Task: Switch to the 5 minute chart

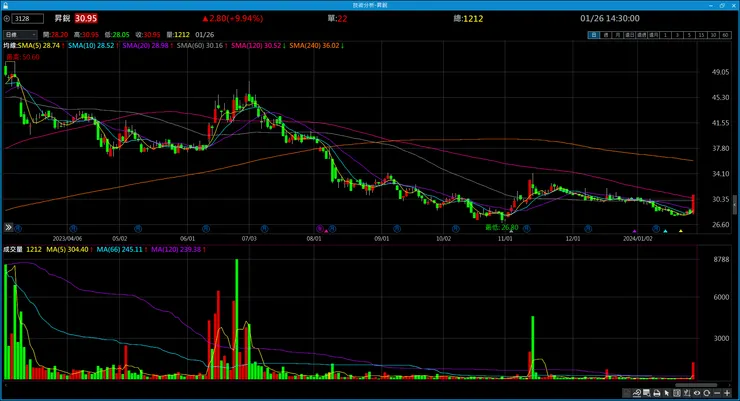Action: tap(690, 35)
